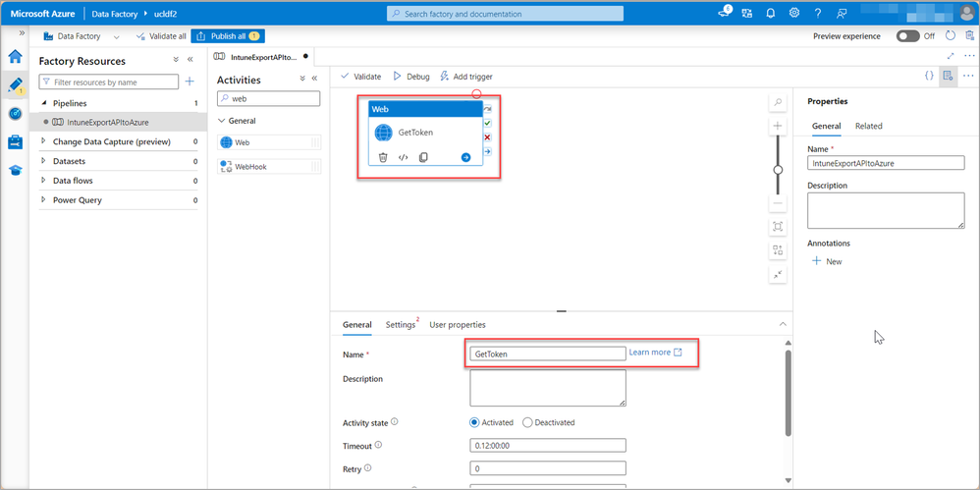Expand the Datasets node

pyautogui.click(x=44, y=161)
